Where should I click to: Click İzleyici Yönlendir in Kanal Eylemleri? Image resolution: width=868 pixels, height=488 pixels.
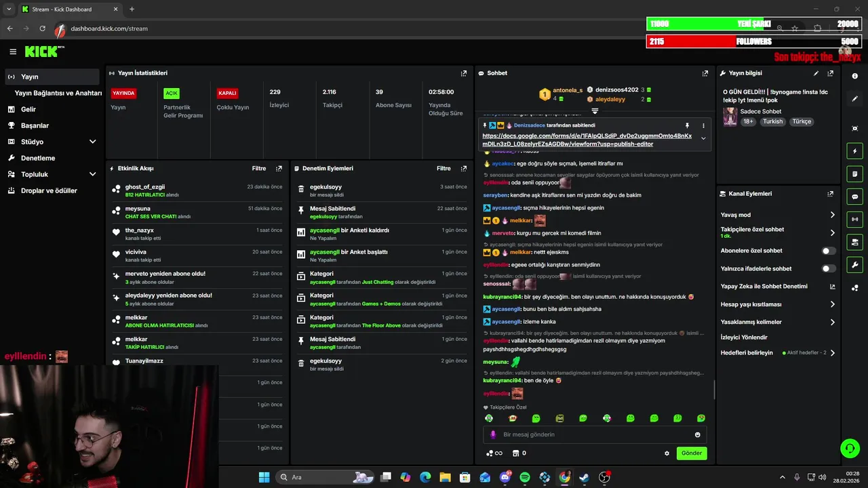coord(744,337)
